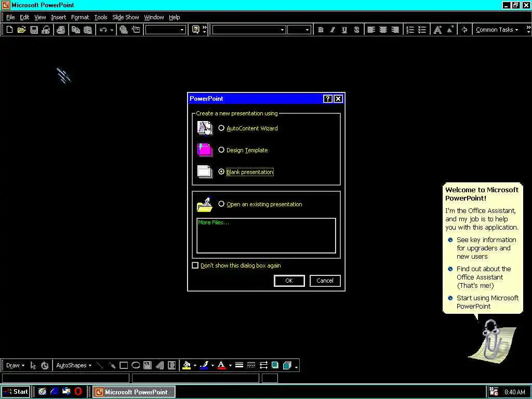Open the File menu

tap(10, 17)
